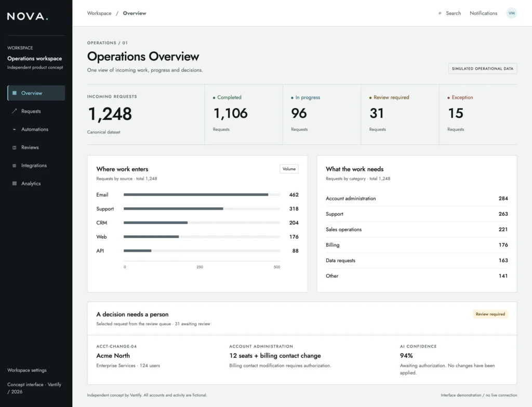Click the Incoming Requests 1,248 total

pyautogui.click(x=110, y=114)
